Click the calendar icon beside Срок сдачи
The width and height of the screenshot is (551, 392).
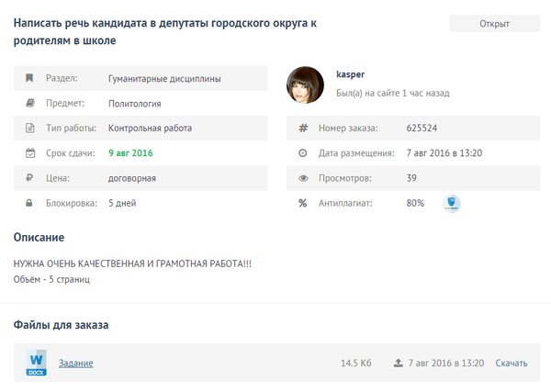pyautogui.click(x=29, y=153)
